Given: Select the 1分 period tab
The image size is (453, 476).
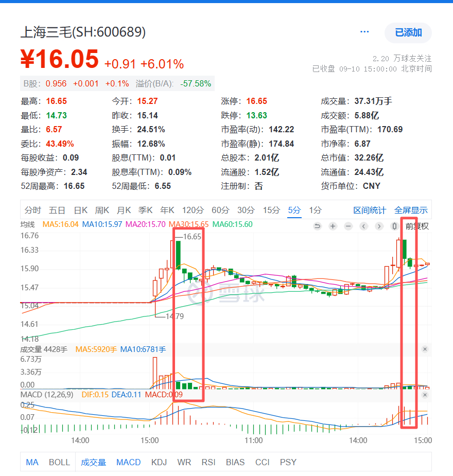Looking at the screenshot, I should point(316,210).
